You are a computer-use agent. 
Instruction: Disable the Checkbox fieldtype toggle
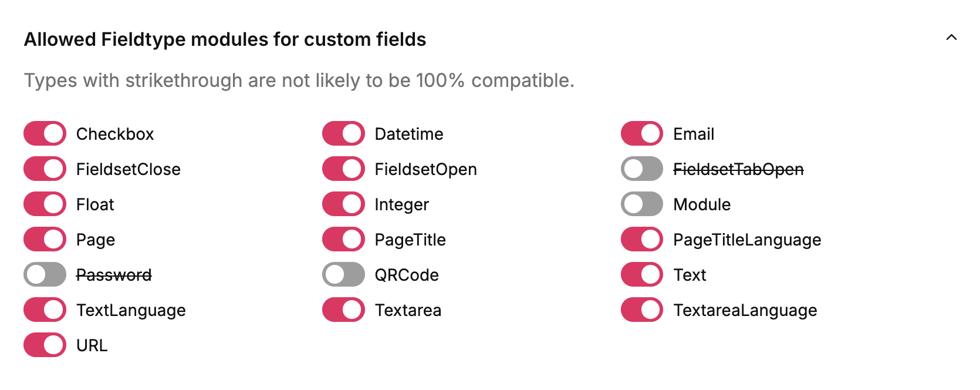click(x=45, y=134)
